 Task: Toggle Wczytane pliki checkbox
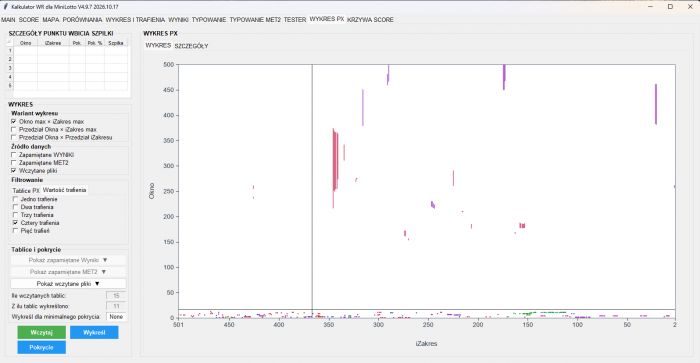(14, 171)
